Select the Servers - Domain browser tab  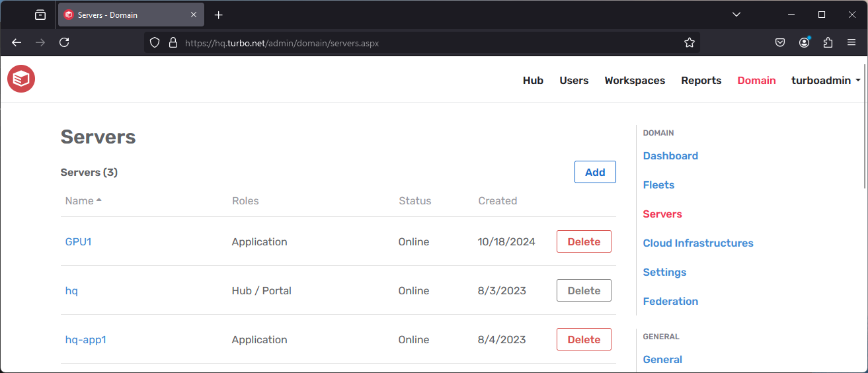tap(131, 15)
